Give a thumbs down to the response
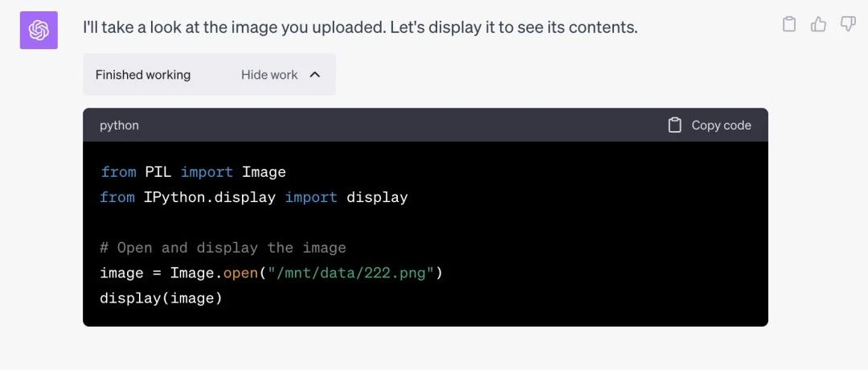The width and height of the screenshot is (868, 370). tap(848, 24)
